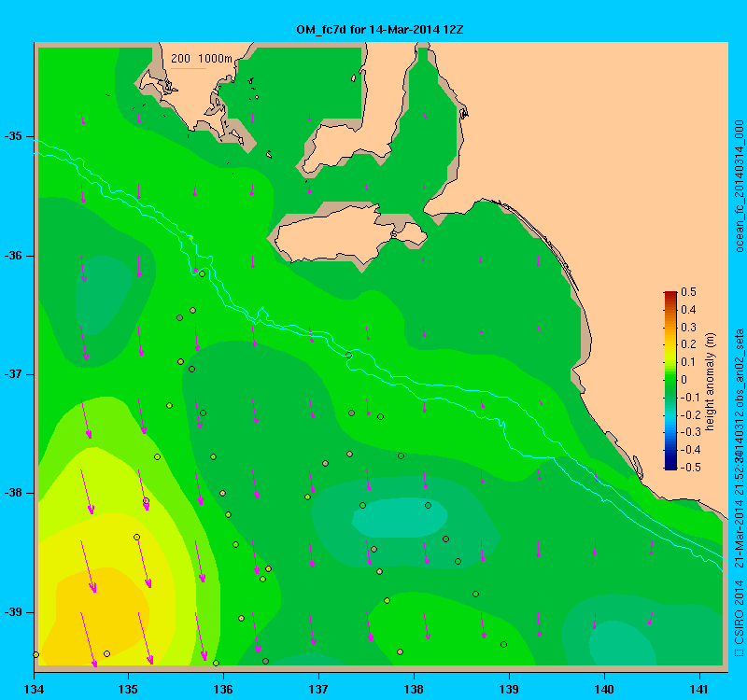Click the height anomaly color bar
The image size is (747, 700).
(670, 380)
